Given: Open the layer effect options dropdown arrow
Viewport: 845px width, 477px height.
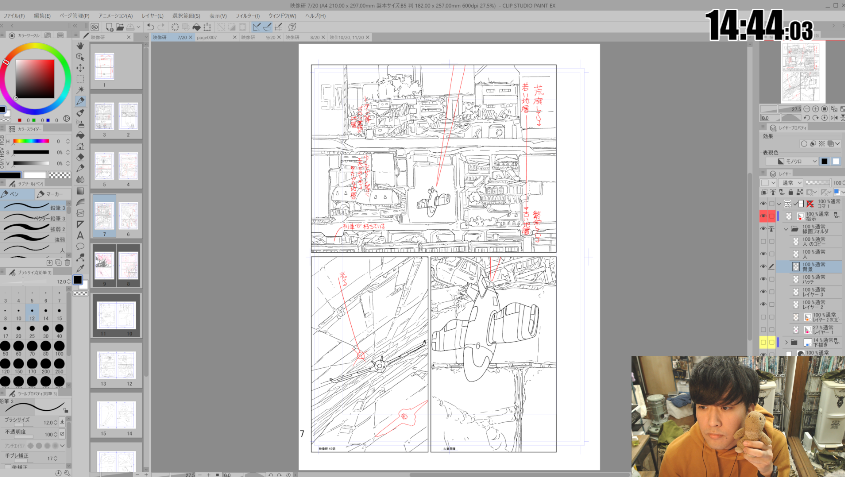Looking at the screenshot, I should pos(838,143).
